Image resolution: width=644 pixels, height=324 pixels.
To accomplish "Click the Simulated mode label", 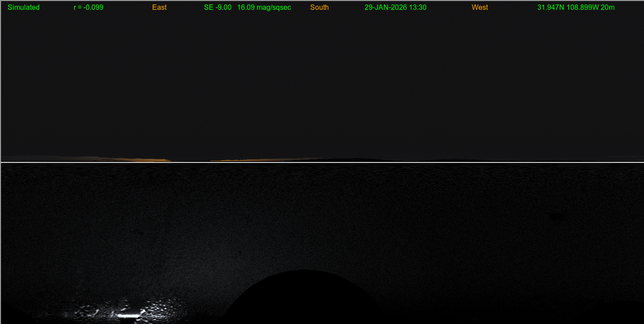I will tap(24, 8).
